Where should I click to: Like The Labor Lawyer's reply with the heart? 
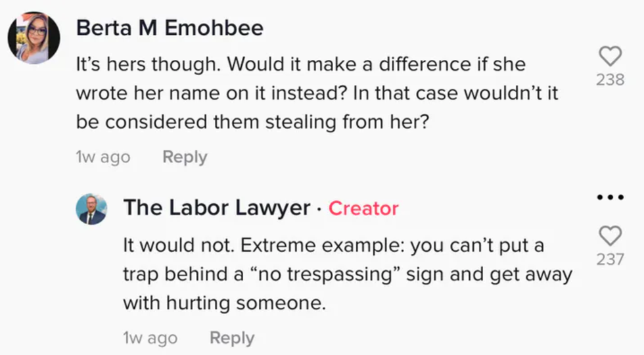pos(611,235)
